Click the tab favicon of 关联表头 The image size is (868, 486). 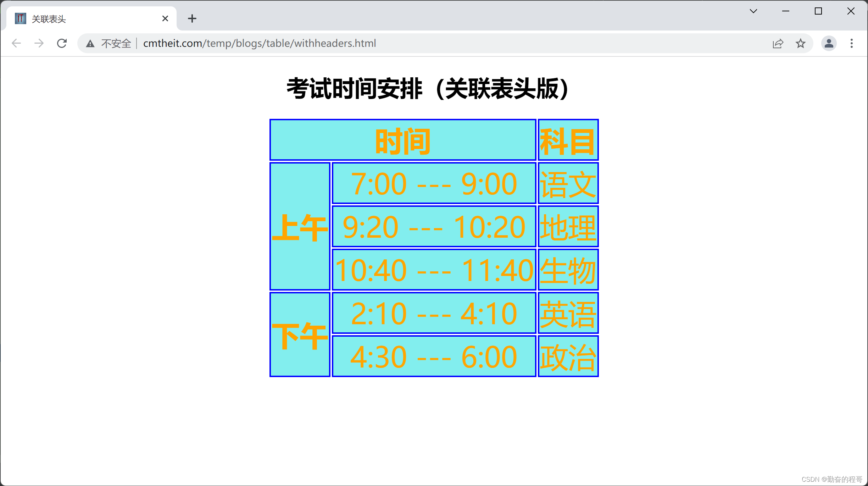[x=21, y=18]
